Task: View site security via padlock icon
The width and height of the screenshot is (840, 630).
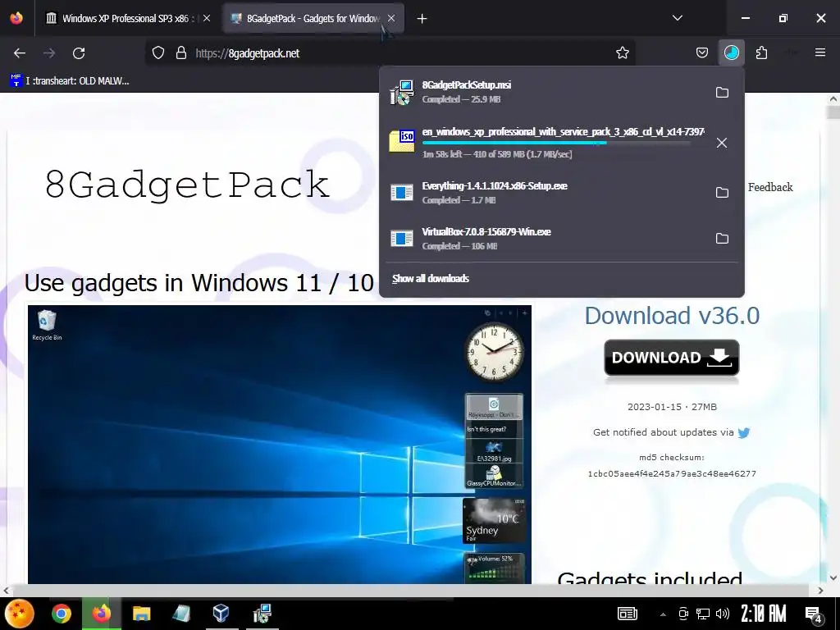Action: point(181,53)
